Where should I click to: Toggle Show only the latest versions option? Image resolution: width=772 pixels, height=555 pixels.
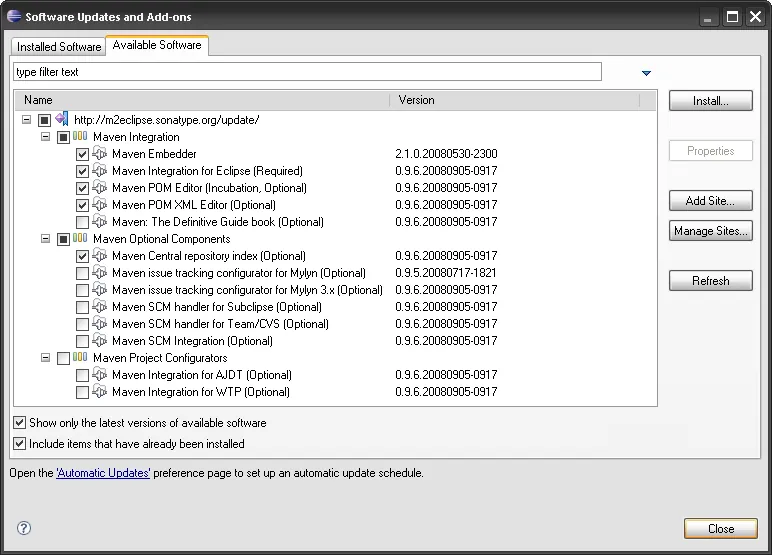point(20,423)
